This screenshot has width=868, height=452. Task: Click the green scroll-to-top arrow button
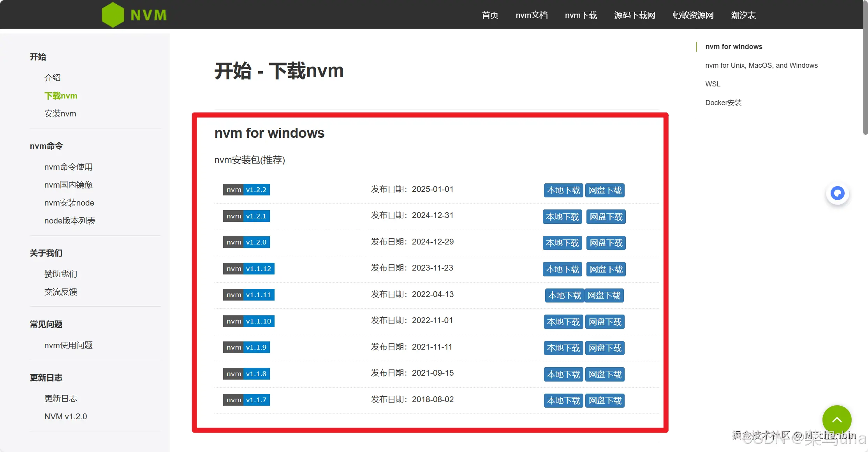(837, 420)
